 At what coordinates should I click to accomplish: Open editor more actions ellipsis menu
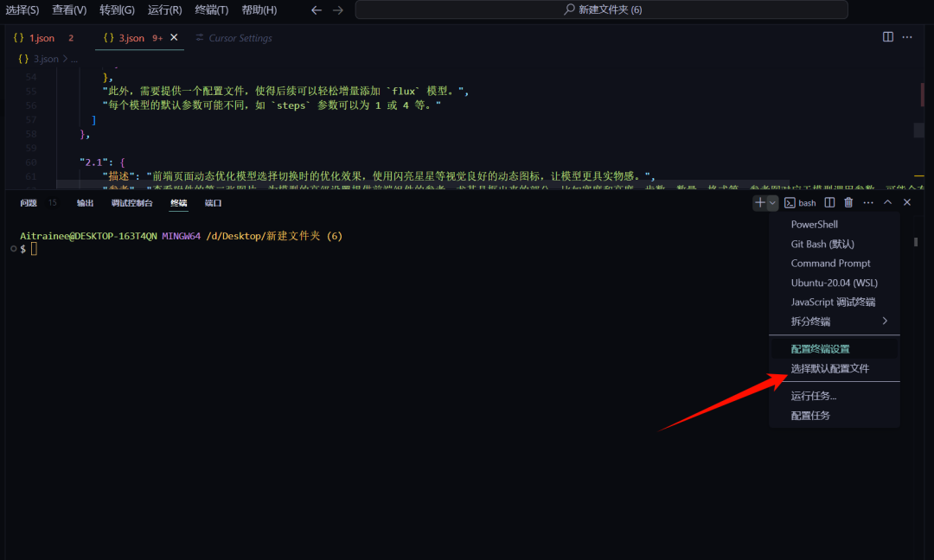907,37
